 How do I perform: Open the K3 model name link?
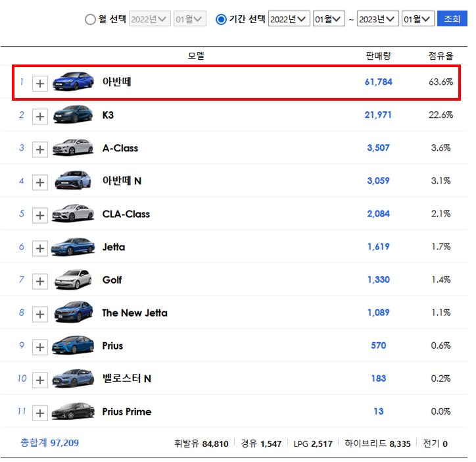point(108,115)
